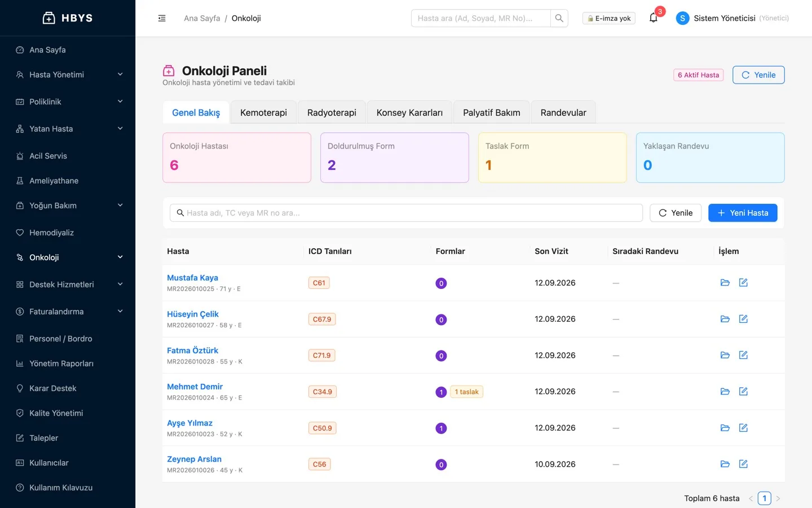The height and width of the screenshot is (508, 812).
Task: Click Yenile button in panel header
Action: coord(758,75)
